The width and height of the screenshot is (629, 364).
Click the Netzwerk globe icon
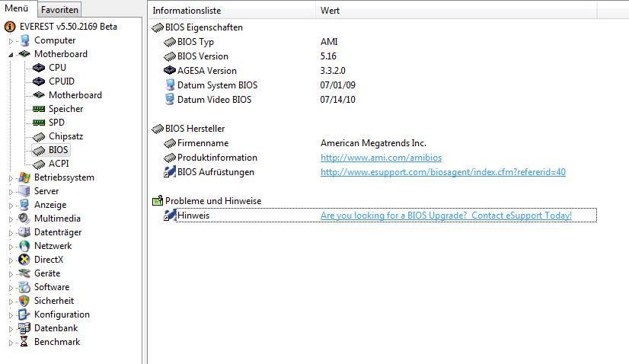(x=24, y=246)
